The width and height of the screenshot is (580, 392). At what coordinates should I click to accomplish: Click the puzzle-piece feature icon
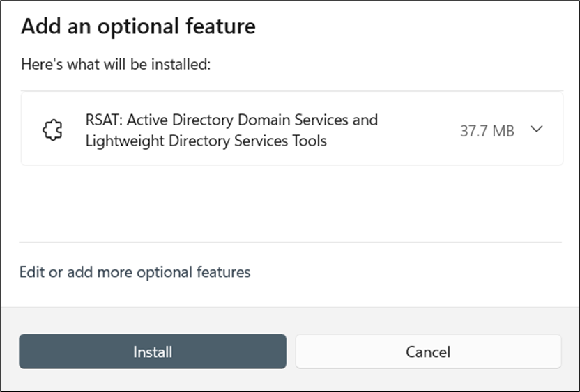[52, 130]
